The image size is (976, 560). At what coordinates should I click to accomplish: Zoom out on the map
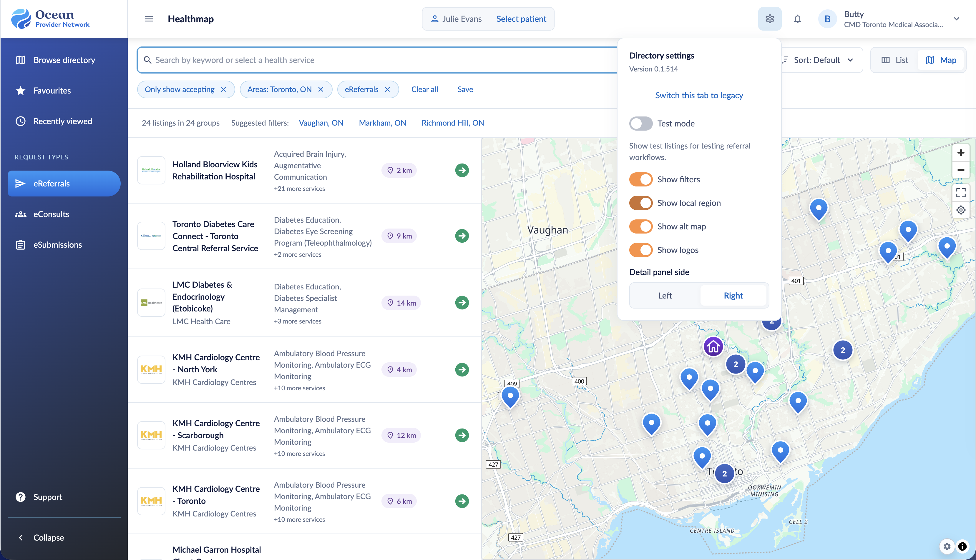961,170
